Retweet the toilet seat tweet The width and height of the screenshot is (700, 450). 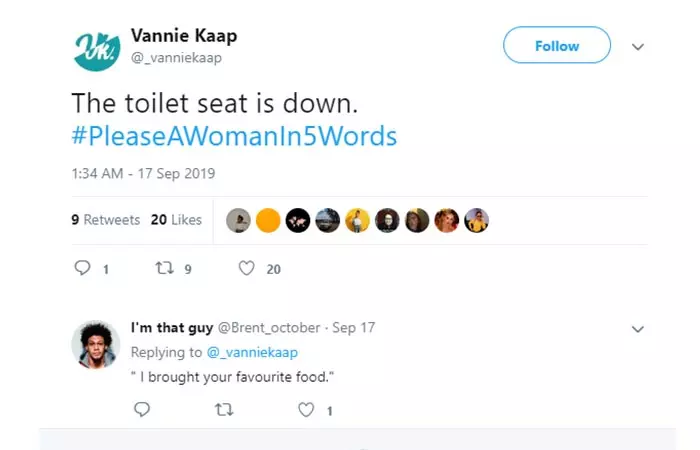tap(165, 268)
